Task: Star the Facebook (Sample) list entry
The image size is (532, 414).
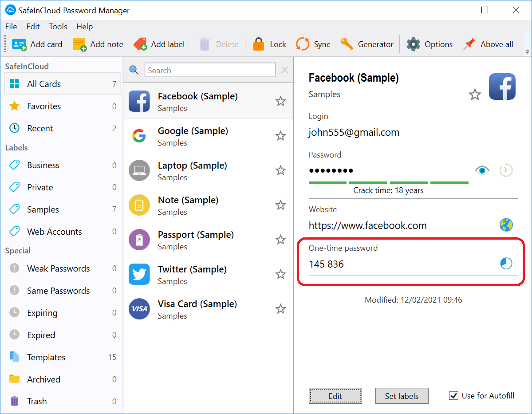Action: coord(280,101)
